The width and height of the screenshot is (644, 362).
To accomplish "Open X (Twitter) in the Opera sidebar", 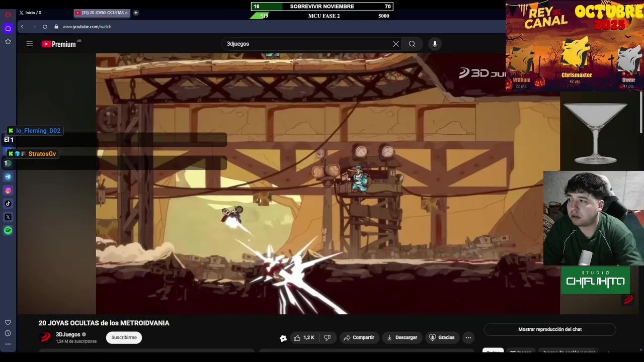I will (8, 217).
